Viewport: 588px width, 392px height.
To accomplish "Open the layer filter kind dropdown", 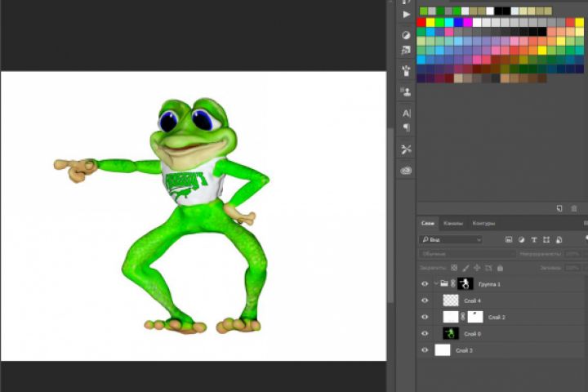I will (x=451, y=240).
